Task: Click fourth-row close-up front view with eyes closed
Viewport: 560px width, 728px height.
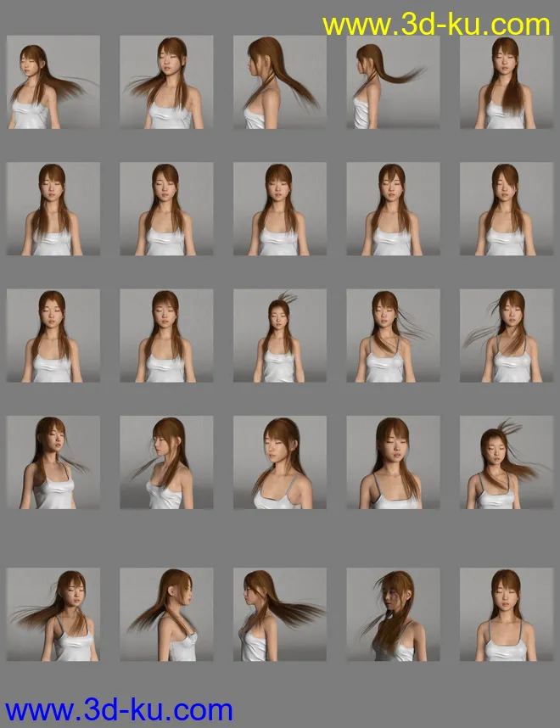Action: [393, 462]
